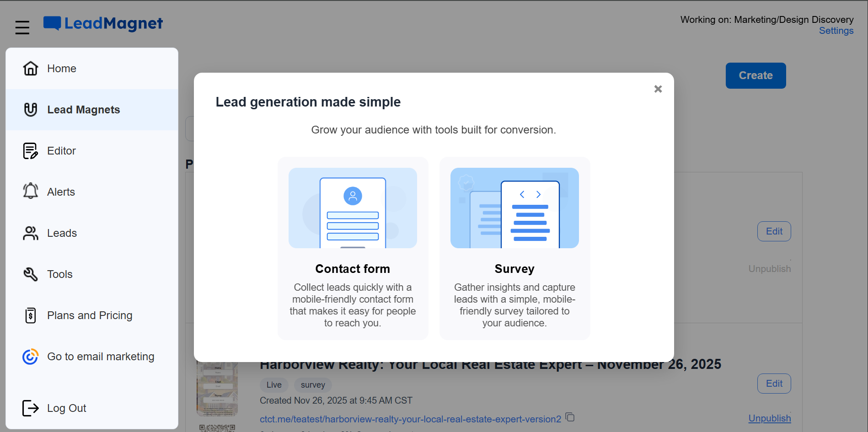The height and width of the screenshot is (432, 868).
Task: Copy the Harborview Realty URL
Action: coord(570,417)
